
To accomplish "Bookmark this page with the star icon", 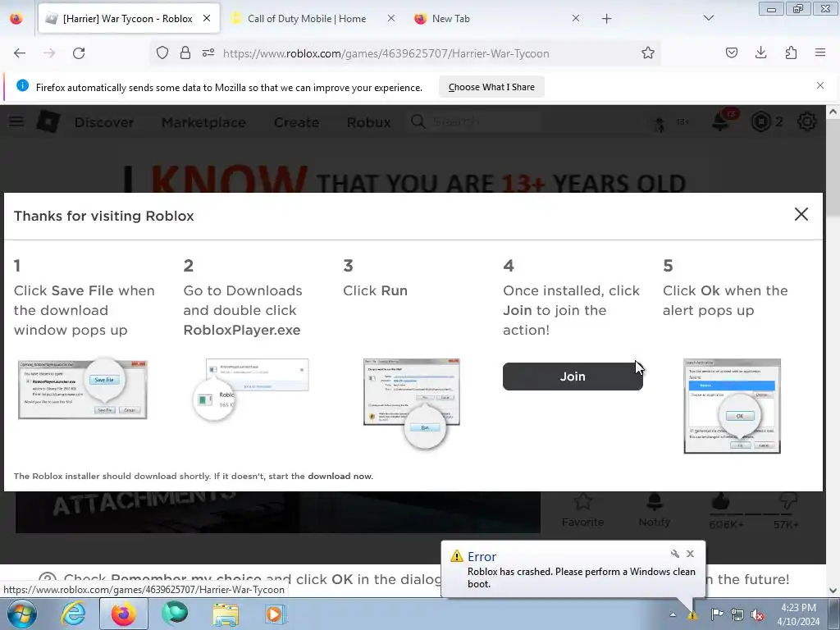I will click(648, 53).
